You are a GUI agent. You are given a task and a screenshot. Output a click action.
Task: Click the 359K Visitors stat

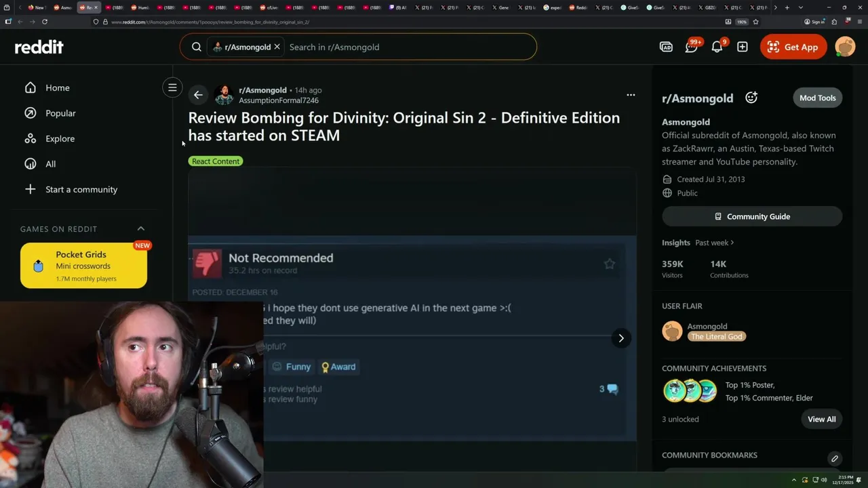pos(673,268)
